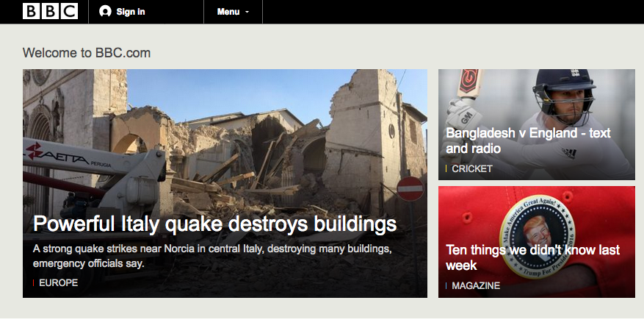Click the 'Bangladesh v England - text and radio' headline
The image size is (644, 328).
pyautogui.click(x=528, y=140)
